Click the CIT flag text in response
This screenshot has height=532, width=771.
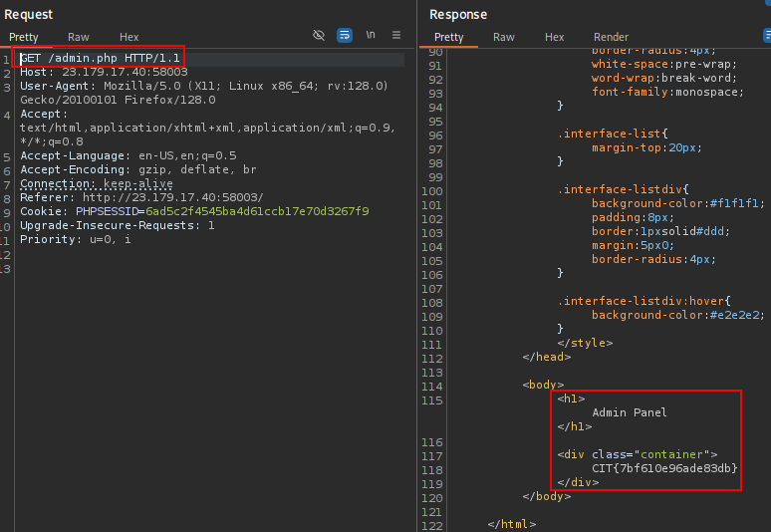(664, 468)
